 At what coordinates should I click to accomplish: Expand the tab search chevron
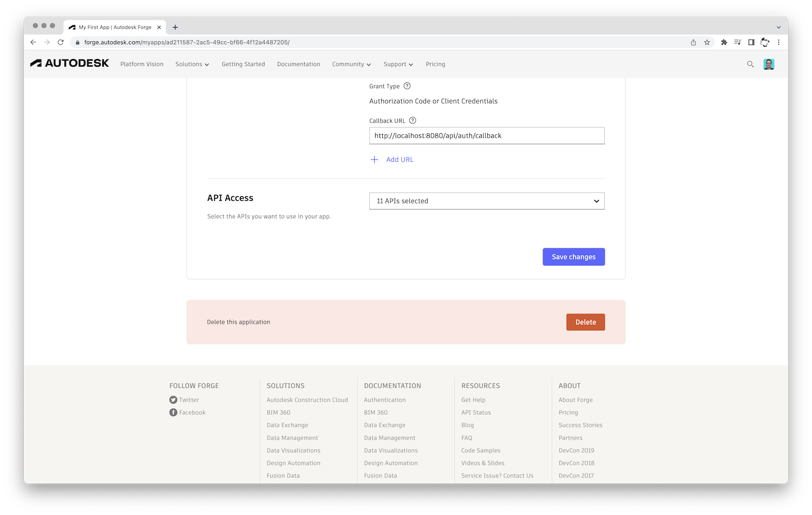[x=778, y=27]
